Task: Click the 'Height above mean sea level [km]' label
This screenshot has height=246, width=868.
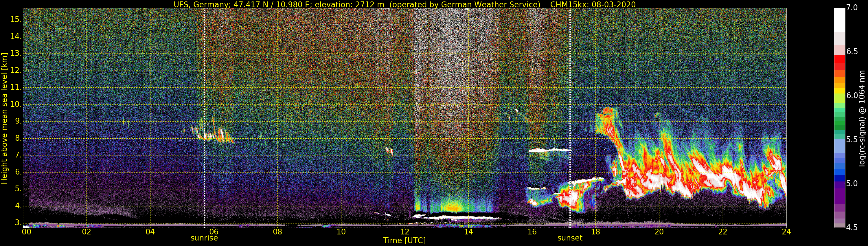Action: tap(4, 118)
